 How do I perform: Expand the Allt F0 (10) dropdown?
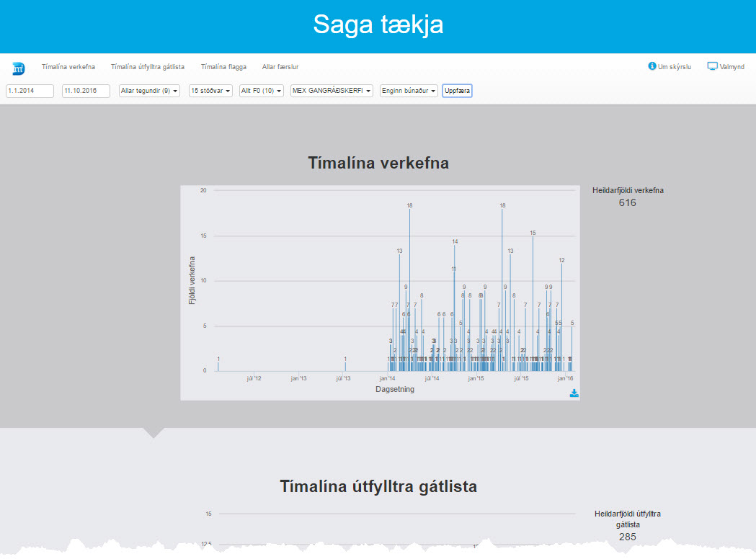pyautogui.click(x=262, y=91)
